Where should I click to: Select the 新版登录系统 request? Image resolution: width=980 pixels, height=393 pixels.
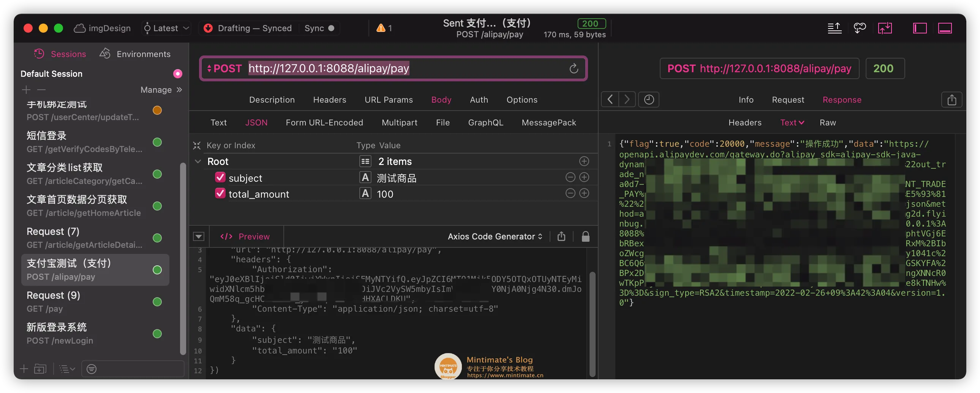(95, 334)
